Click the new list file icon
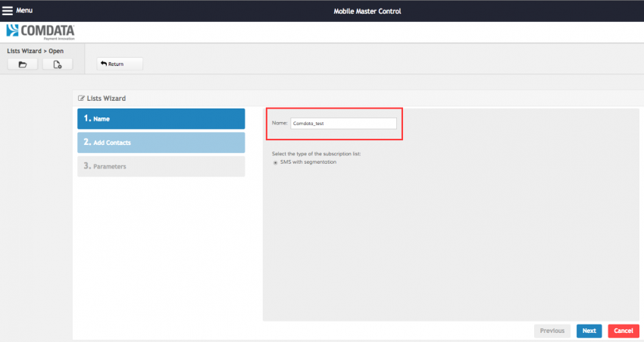The width and height of the screenshot is (644, 342). coord(58,64)
